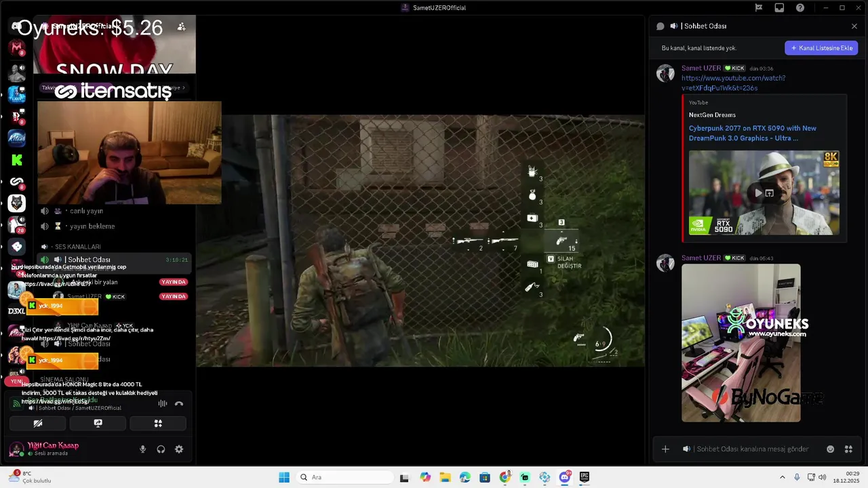Focus the Sohbet Odası message input field
868x488 pixels.
tap(753, 449)
